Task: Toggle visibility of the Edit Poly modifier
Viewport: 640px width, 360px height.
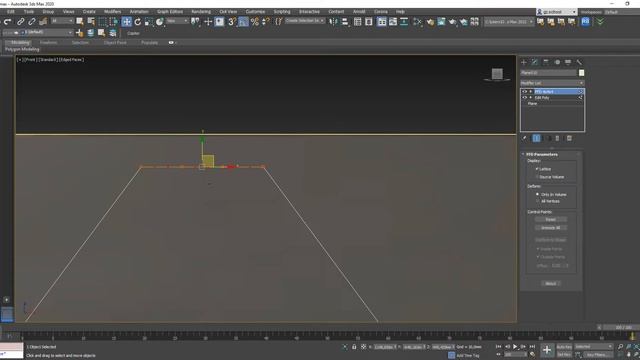Action: pyautogui.click(x=524, y=98)
